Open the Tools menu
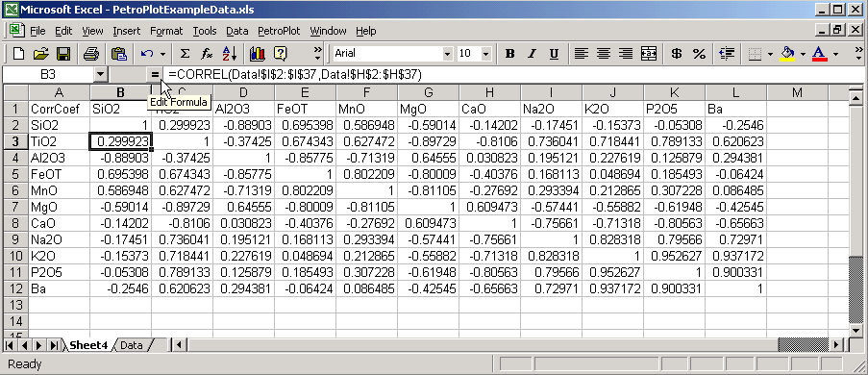868x375 pixels. point(205,31)
